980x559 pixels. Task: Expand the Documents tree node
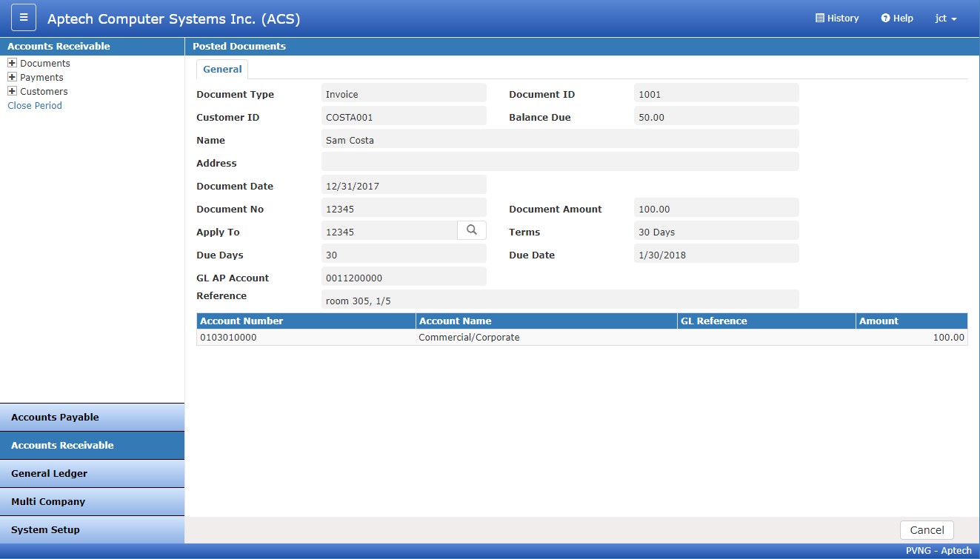coord(11,63)
